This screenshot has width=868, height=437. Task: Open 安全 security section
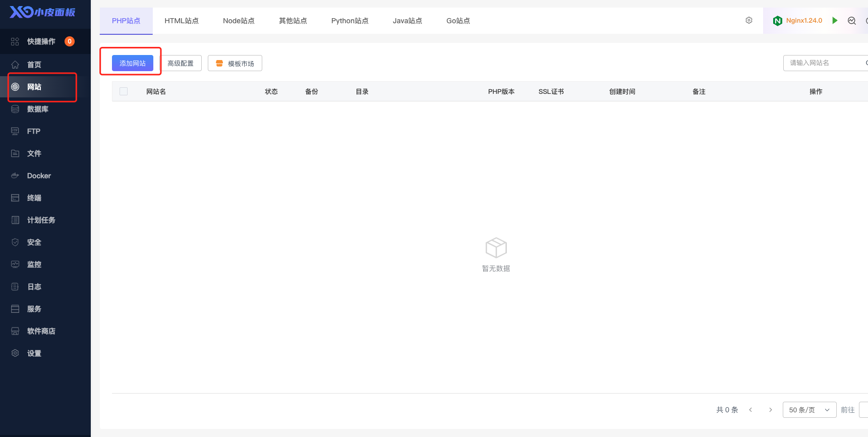pyautogui.click(x=34, y=242)
